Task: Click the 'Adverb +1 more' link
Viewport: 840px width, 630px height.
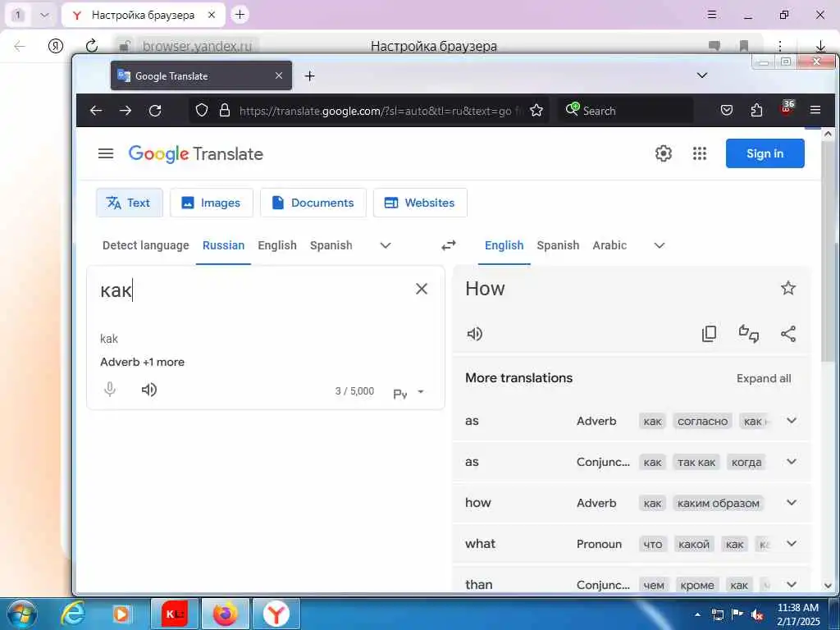Action: point(142,362)
